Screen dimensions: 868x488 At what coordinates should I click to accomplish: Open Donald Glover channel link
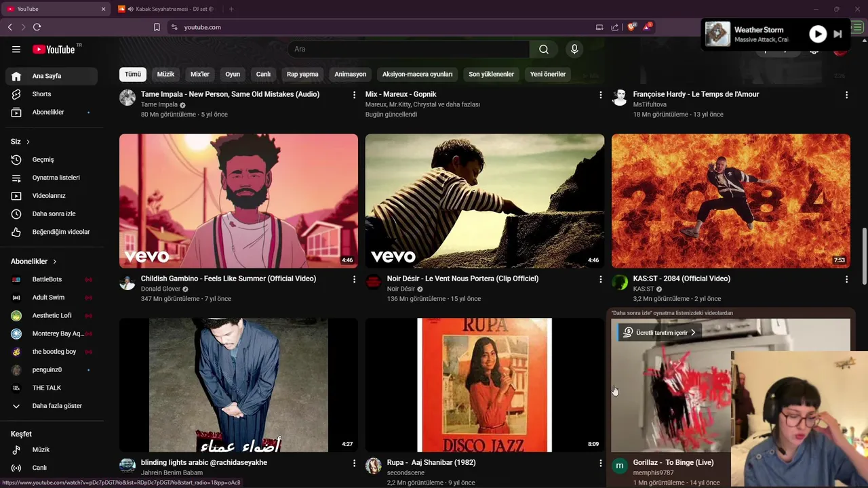(x=161, y=289)
